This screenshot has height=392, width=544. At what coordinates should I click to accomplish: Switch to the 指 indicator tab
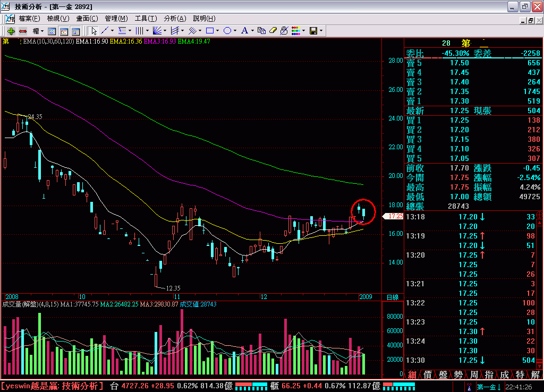489,374
